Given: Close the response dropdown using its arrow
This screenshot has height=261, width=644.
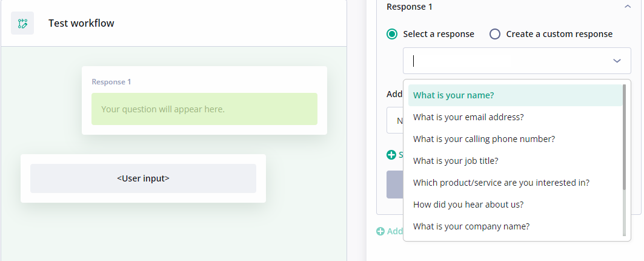Looking at the screenshot, I should (617, 61).
